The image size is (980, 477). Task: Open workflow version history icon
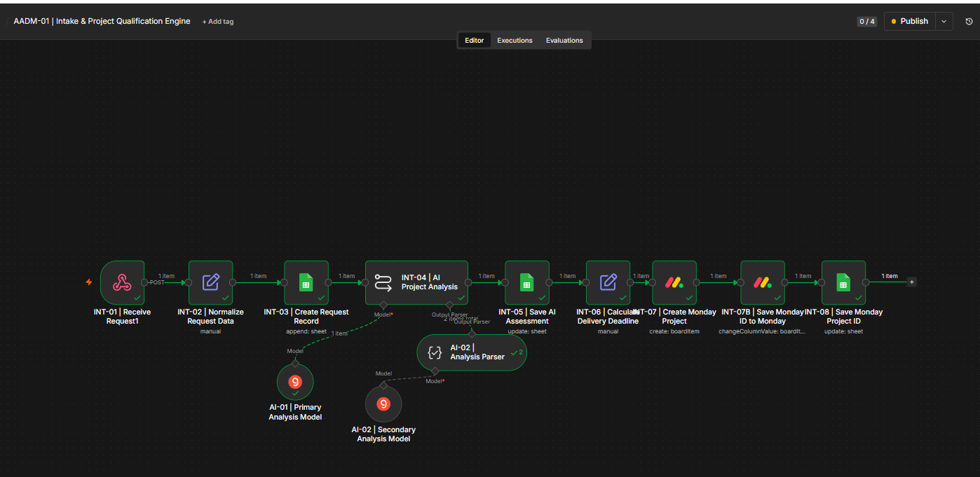point(969,21)
